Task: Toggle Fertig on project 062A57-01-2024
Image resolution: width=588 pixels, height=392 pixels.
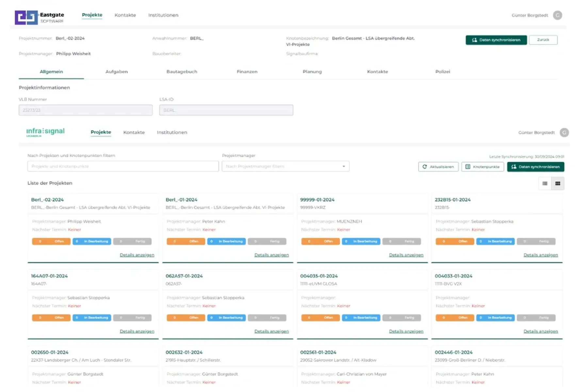Action: click(267, 318)
